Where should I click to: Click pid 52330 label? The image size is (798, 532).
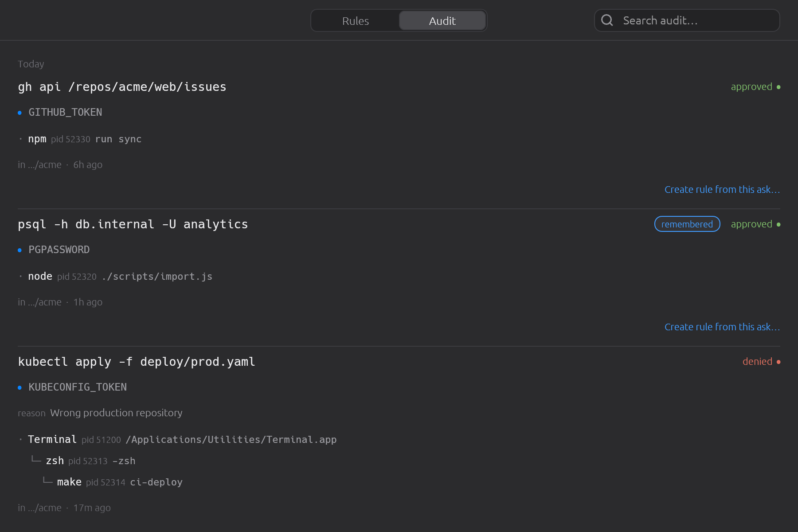(70, 139)
